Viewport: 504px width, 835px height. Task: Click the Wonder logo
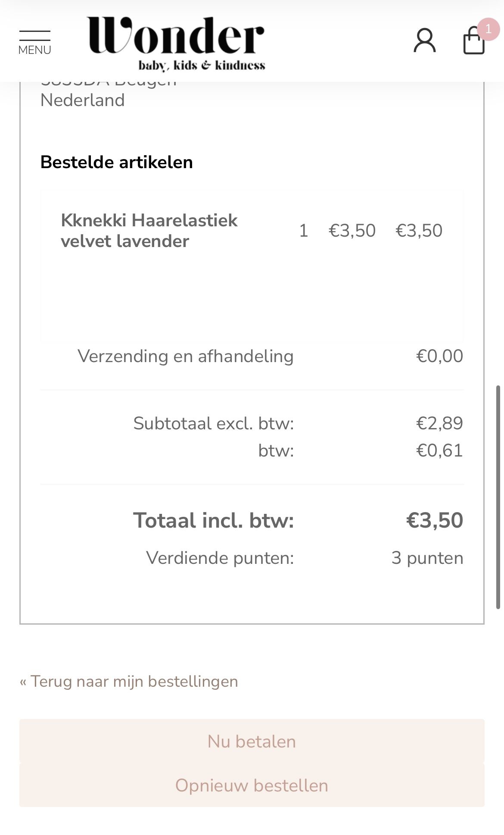[x=176, y=43]
